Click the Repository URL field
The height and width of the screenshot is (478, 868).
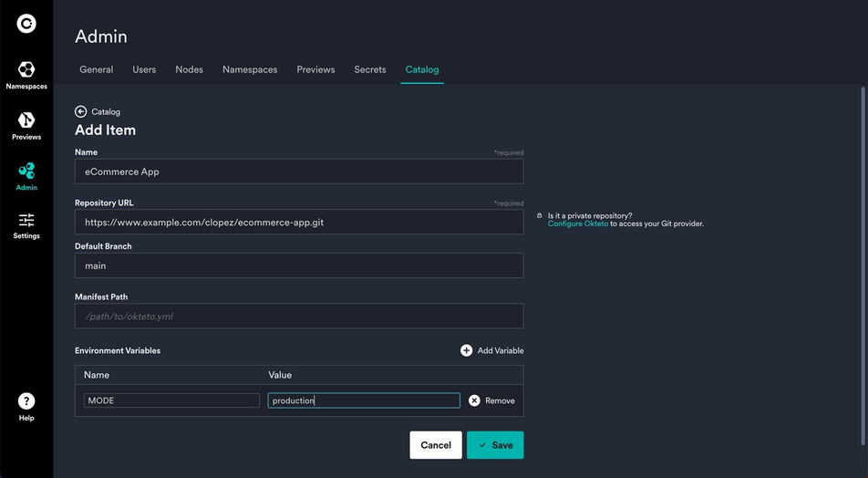tap(299, 222)
